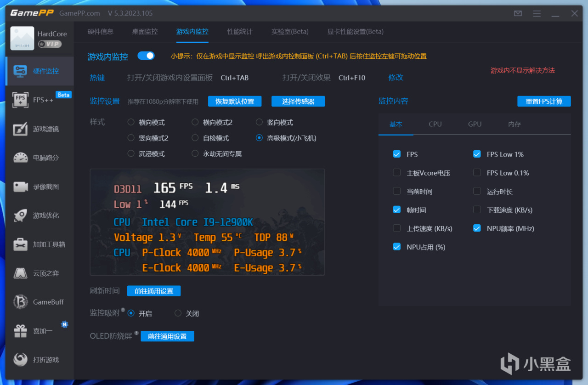Open the 喜加一 gift section

tap(40, 331)
